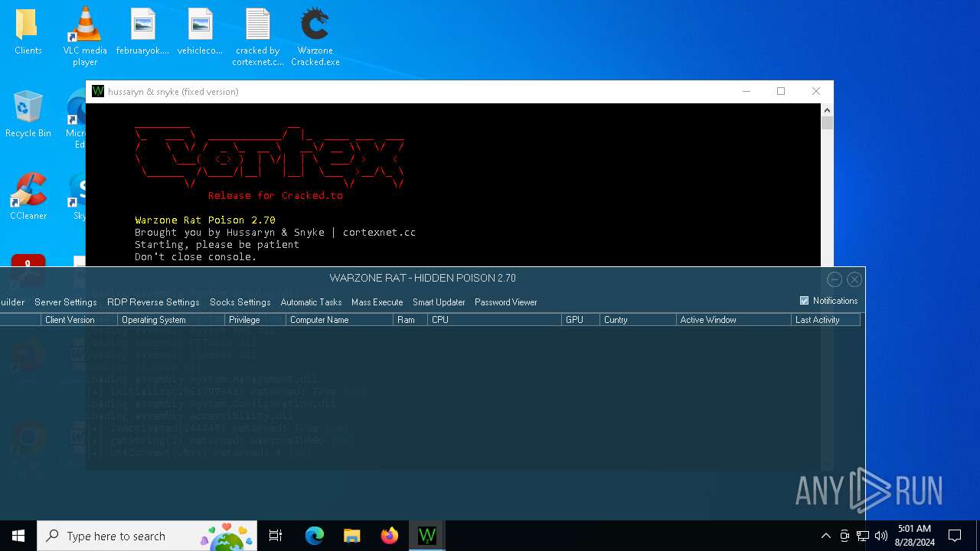This screenshot has height=551, width=980.
Task: Open the vehicleco image file icon
Action: pos(200,31)
